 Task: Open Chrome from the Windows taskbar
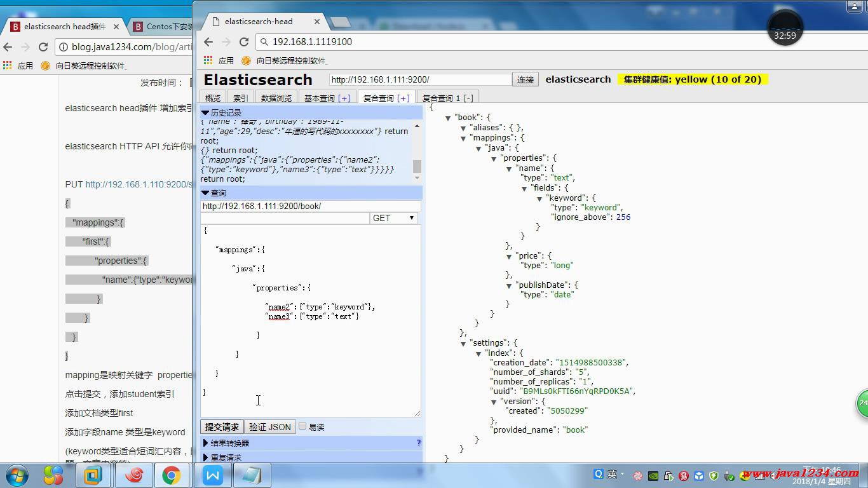tap(171, 475)
